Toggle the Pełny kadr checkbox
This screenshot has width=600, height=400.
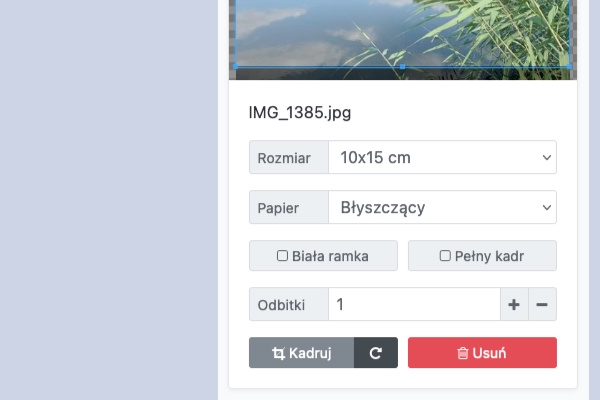[445, 256]
